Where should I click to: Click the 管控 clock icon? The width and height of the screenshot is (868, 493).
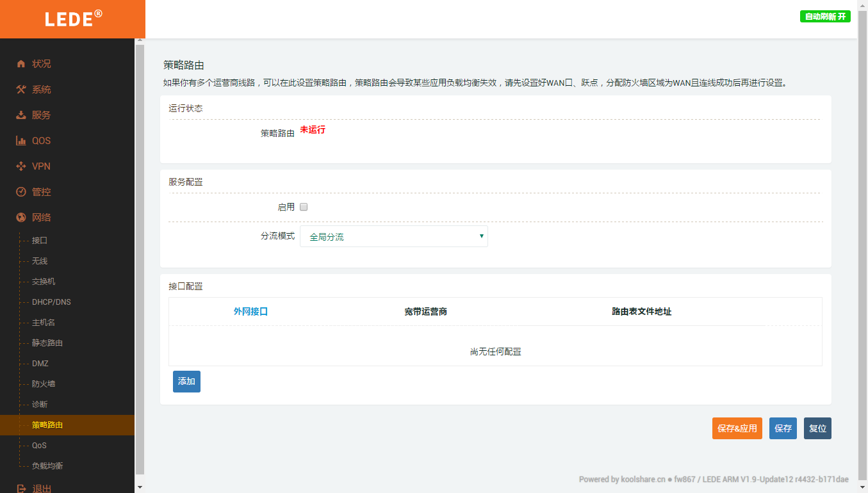click(21, 192)
